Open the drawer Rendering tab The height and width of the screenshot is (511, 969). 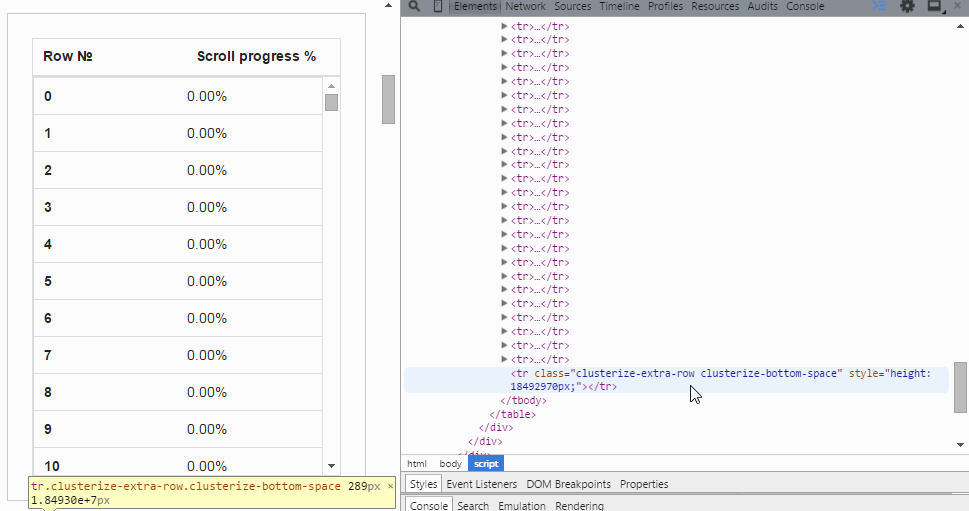click(579, 505)
